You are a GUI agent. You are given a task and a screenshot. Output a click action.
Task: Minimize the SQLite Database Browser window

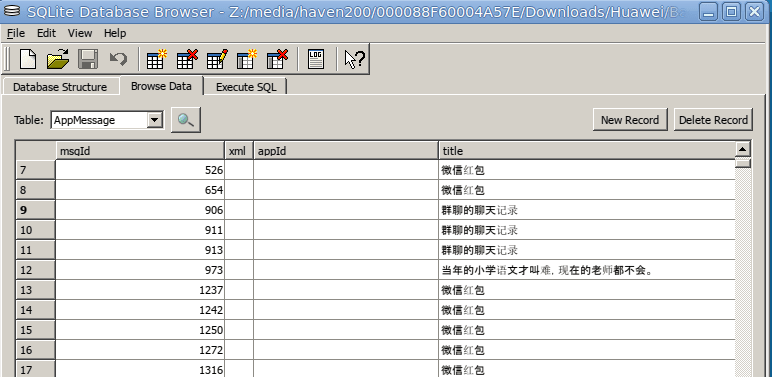(709, 11)
